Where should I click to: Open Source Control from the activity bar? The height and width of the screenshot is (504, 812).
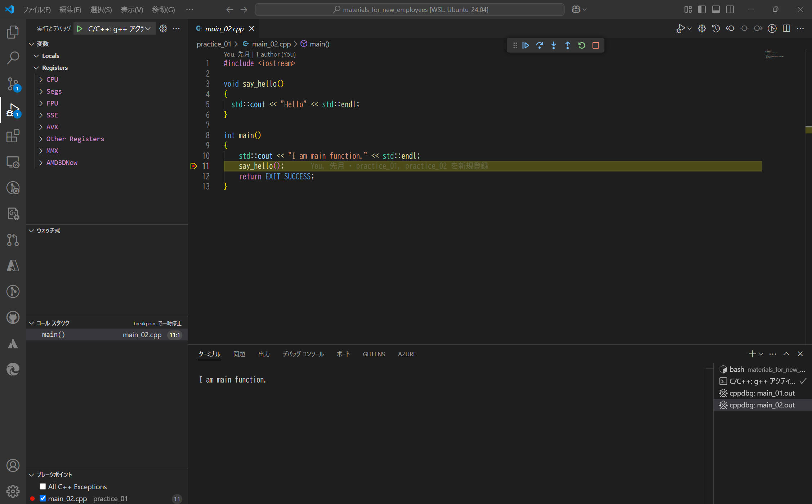pos(13,84)
